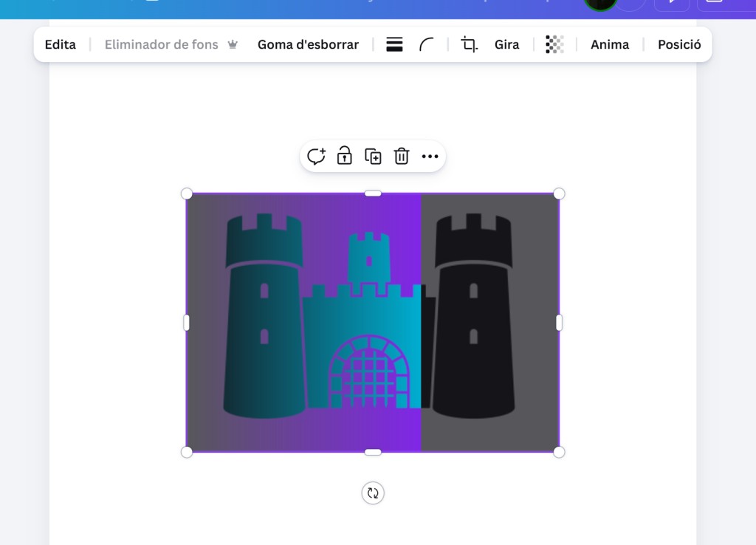Add a comment with the speech bubble icon
Image resolution: width=756 pixels, height=545 pixels.
[316, 157]
